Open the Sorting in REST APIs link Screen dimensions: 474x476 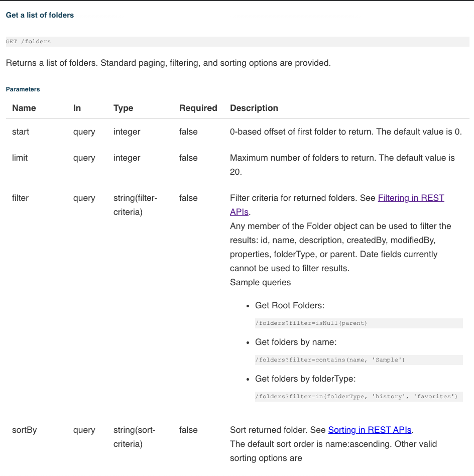coord(370,430)
